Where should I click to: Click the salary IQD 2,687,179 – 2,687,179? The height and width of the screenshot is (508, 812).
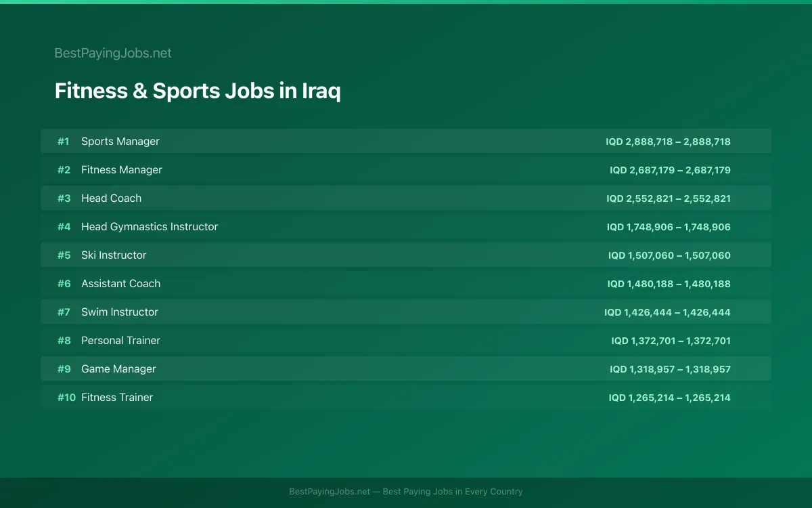point(670,170)
